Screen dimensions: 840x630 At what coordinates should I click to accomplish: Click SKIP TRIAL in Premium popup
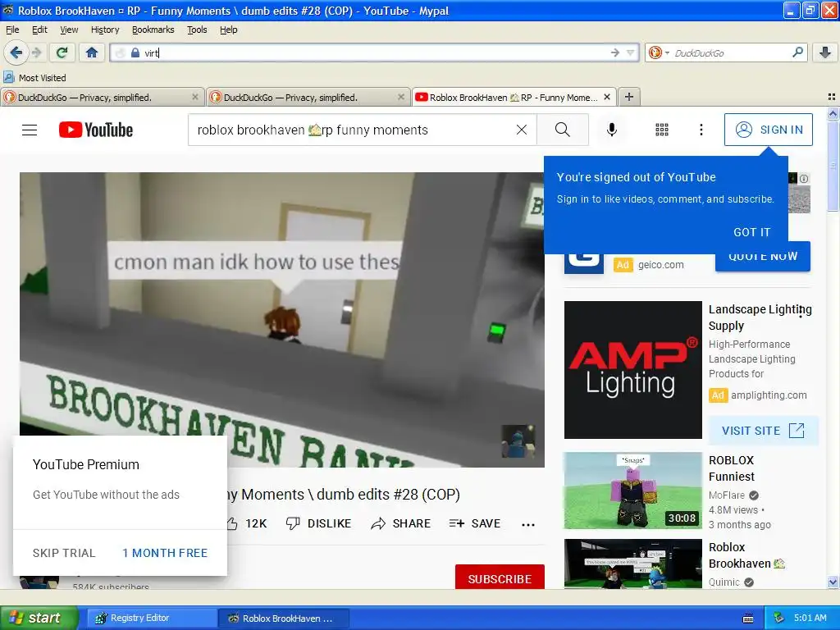[x=64, y=553]
